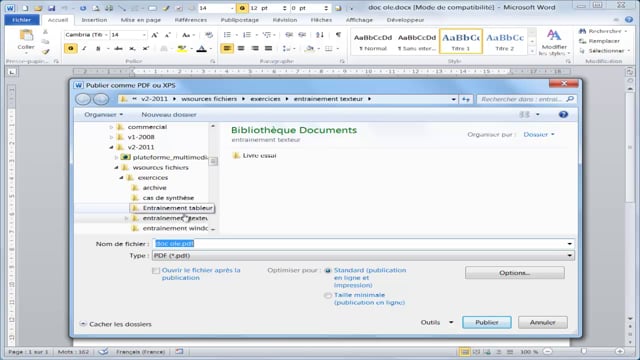The height and width of the screenshot is (360, 640).
Task: Justify text alignment in the ribbon
Action: click(268, 49)
